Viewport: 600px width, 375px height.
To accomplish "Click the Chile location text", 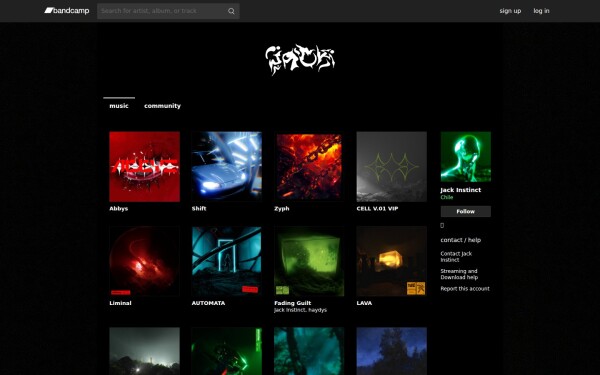I will pos(447,197).
